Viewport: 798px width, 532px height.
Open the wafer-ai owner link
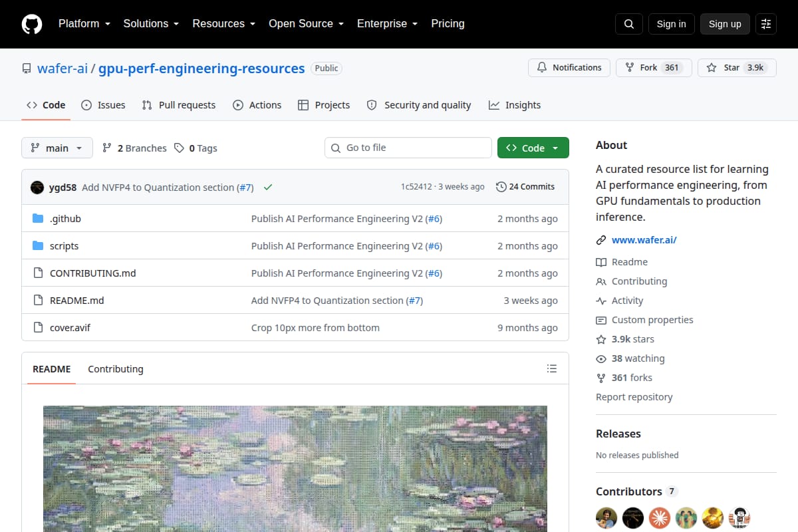coord(63,68)
